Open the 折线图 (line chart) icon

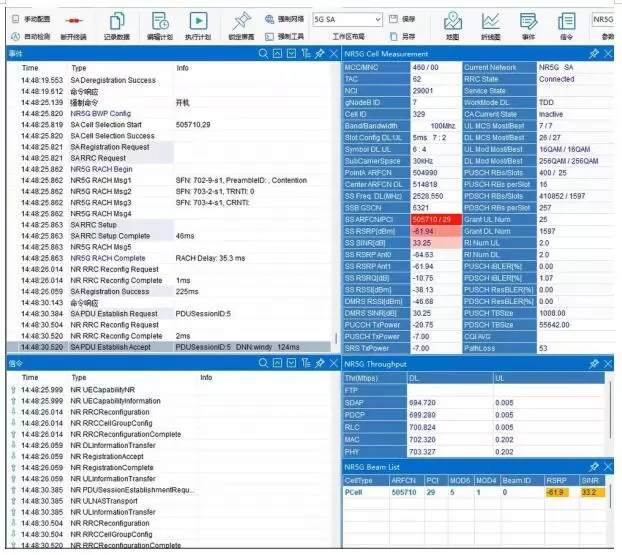pos(490,22)
